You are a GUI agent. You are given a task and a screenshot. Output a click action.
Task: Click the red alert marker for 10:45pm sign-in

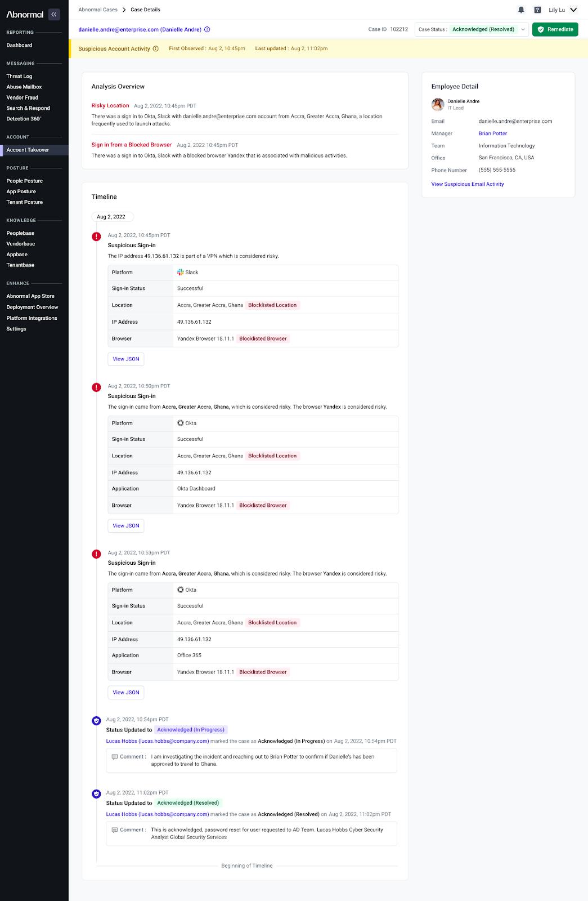[96, 237]
